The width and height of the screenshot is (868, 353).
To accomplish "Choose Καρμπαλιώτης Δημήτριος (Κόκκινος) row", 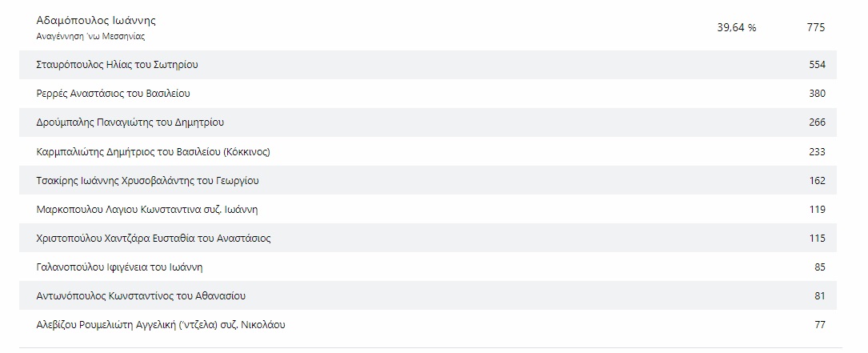I will pos(159,151).
